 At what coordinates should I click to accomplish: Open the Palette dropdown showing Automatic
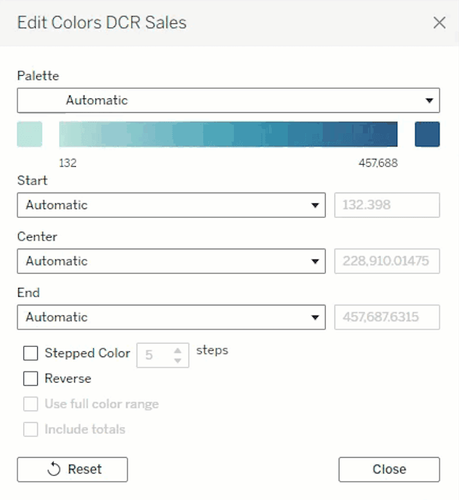point(228,100)
